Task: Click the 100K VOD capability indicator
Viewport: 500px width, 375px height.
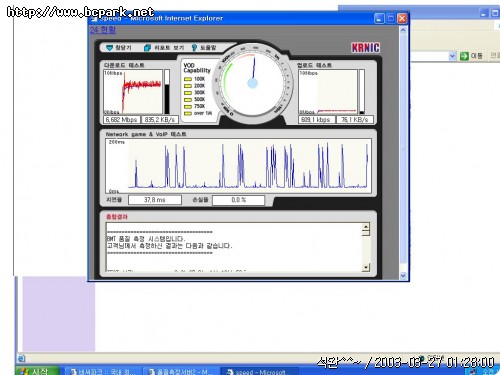Action: (188, 79)
